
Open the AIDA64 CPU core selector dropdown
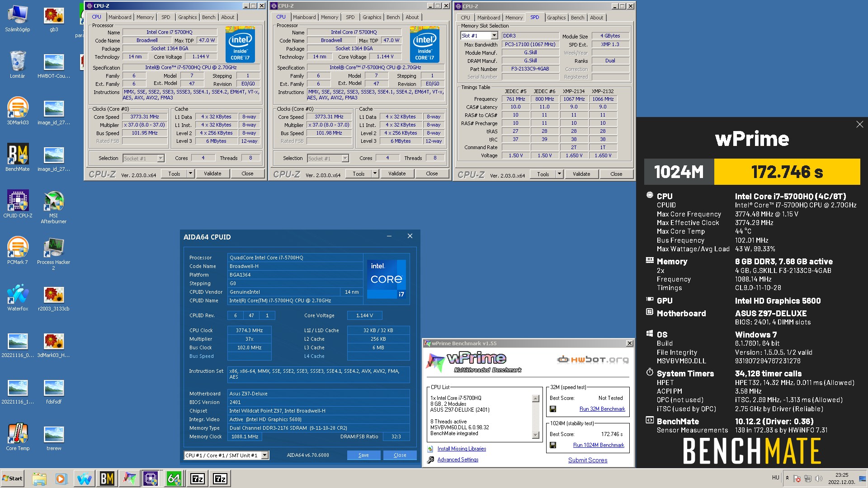pyautogui.click(x=265, y=455)
